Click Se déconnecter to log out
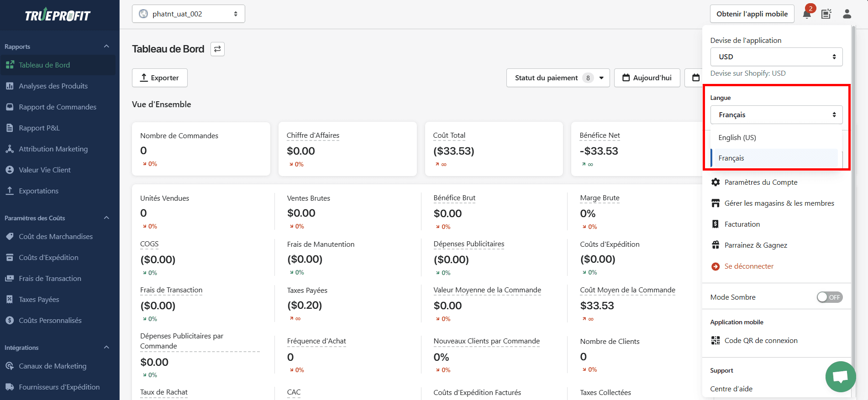 [749, 266]
